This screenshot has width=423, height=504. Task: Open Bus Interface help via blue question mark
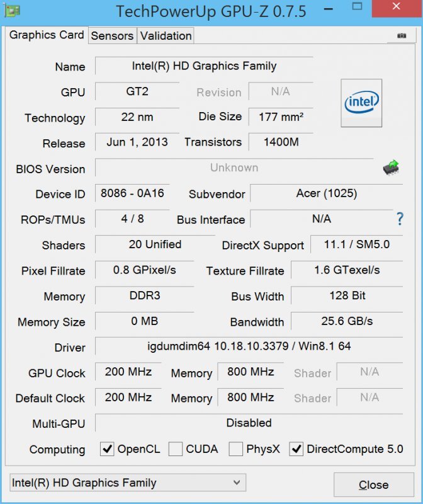click(400, 219)
